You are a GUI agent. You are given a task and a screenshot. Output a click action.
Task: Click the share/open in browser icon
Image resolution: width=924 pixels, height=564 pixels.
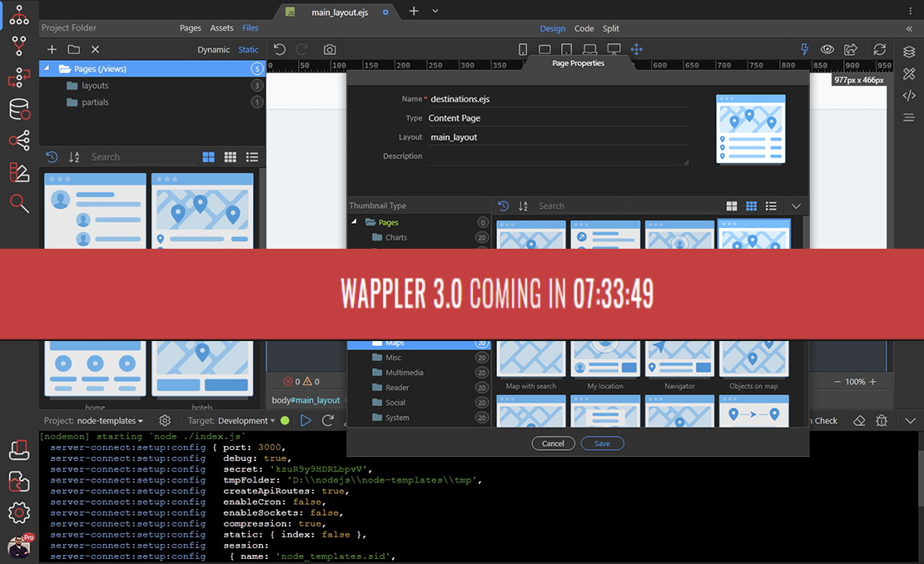851,49
